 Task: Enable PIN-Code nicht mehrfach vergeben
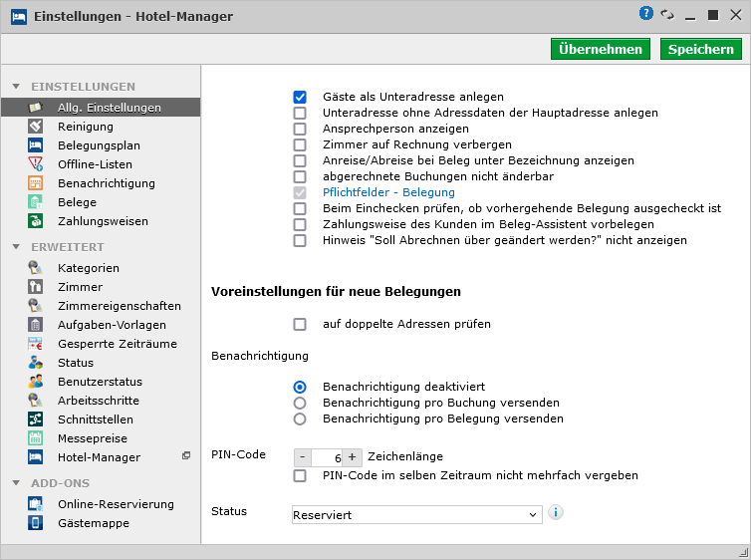click(300, 475)
